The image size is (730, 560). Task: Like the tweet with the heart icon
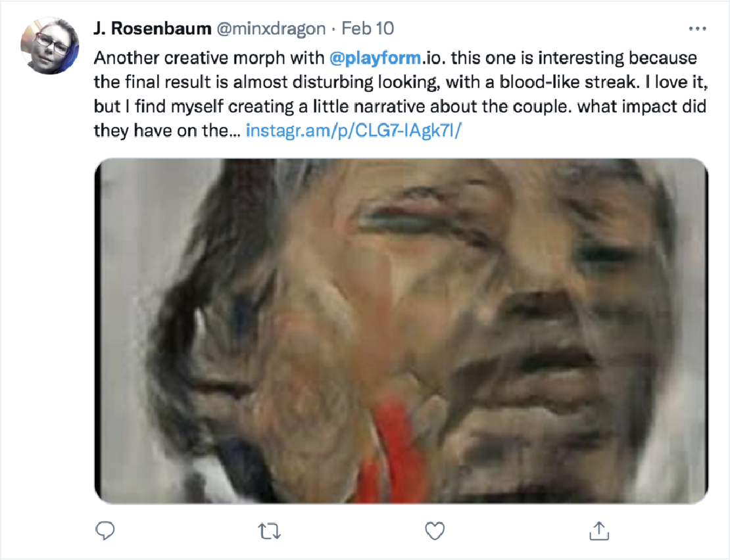click(x=435, y=530)
